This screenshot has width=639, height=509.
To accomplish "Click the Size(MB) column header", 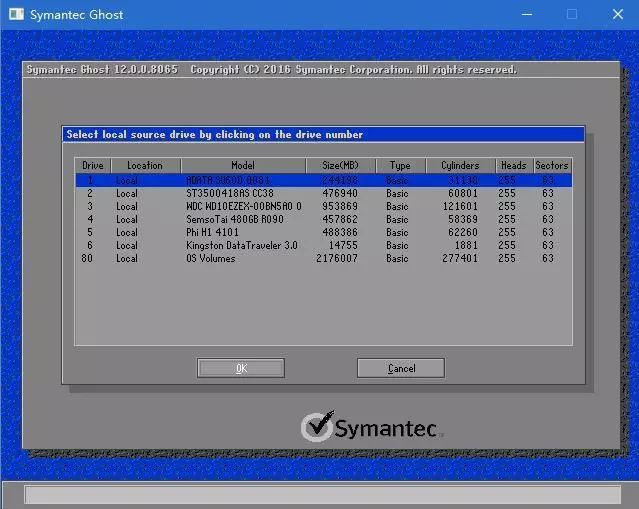I will (x=340, y=165).
